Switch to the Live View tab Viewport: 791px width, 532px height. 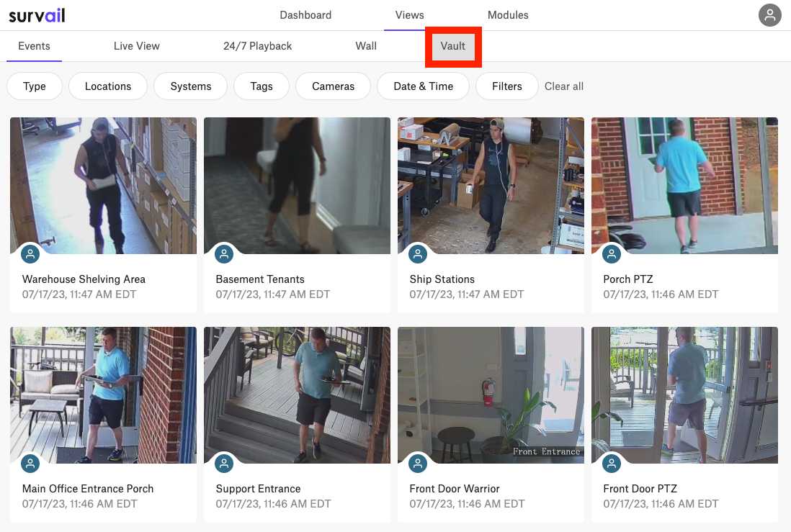pyautogui.click(x=137, y=46)
